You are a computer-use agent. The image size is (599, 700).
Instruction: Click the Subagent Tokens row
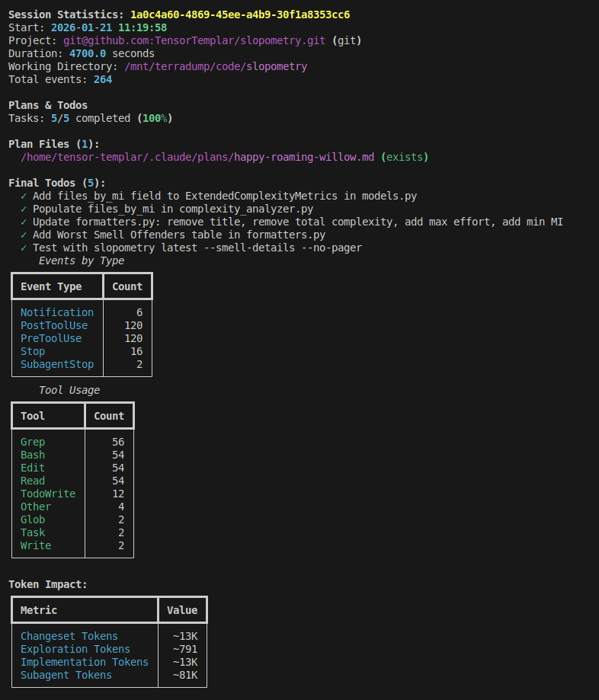[110, 675]
